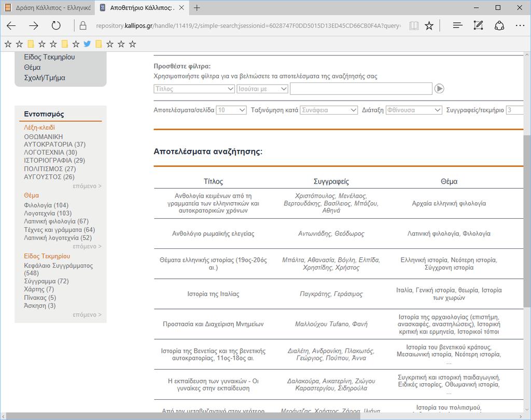Open Ανθολογία κειμένων ελληνιστικών χρόνων result
531x420 pixels.
coord(213,203)
